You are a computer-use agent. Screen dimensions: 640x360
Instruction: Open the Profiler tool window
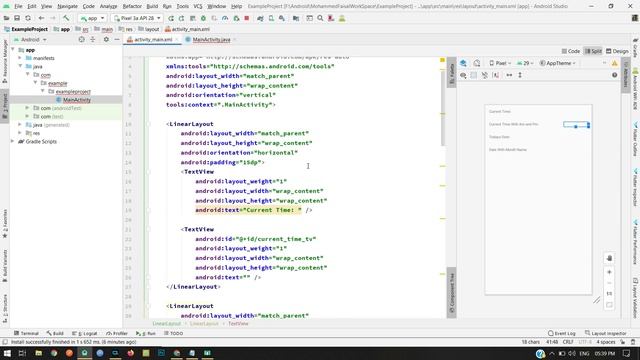point(117,333)
